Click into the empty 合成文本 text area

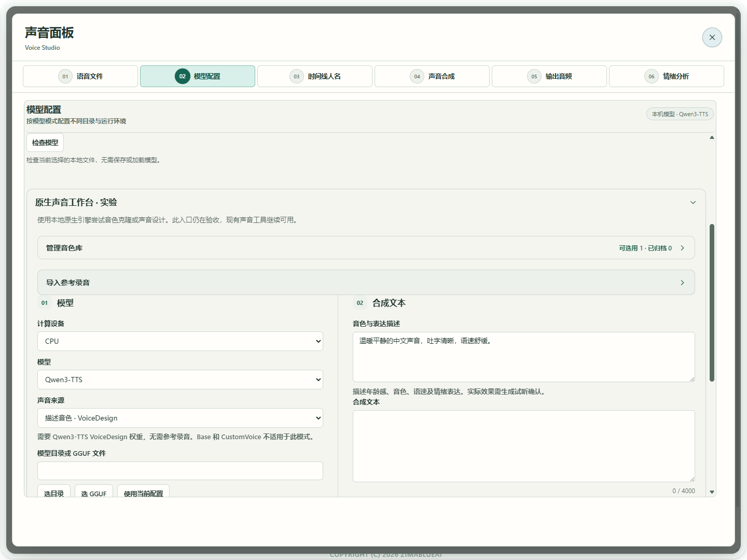pos(524,446)
